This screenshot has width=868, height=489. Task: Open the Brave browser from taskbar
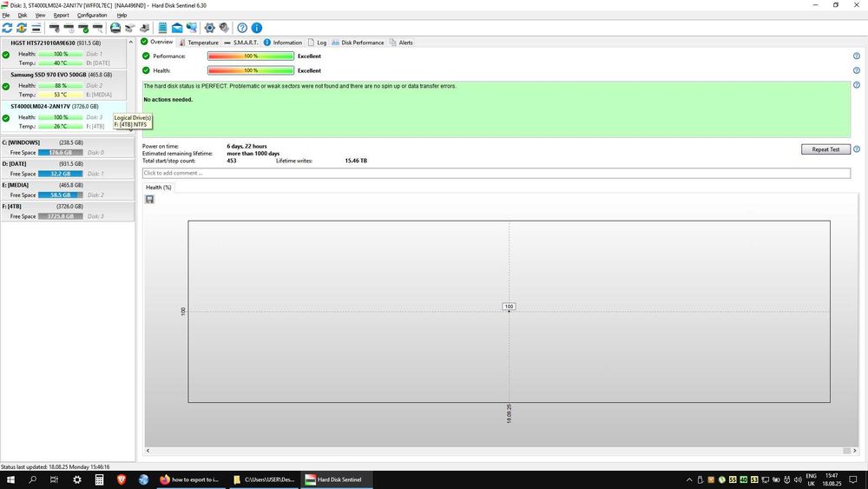(122, 479)
